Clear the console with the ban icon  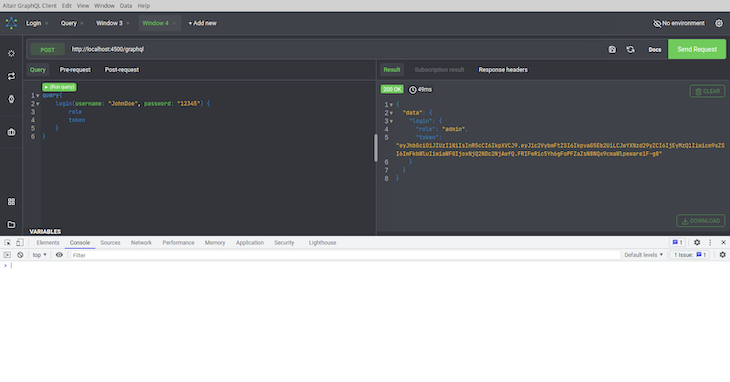coord(20,255)
